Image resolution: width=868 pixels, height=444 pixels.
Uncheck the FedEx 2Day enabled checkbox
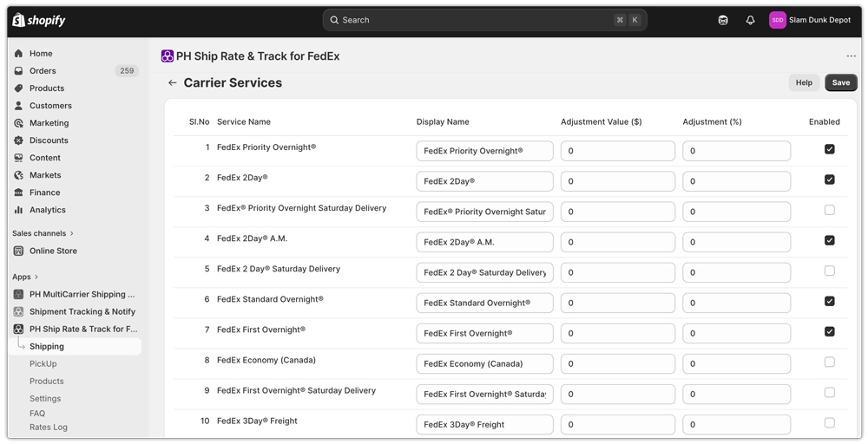(x=829, y=180)
